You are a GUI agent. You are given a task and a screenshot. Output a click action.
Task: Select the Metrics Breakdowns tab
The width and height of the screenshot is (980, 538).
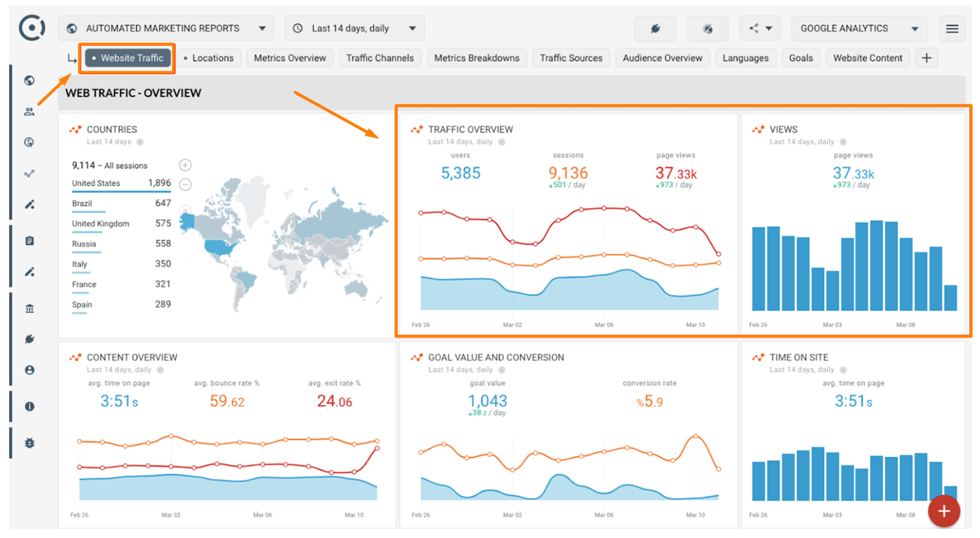[x=477, y=58]
